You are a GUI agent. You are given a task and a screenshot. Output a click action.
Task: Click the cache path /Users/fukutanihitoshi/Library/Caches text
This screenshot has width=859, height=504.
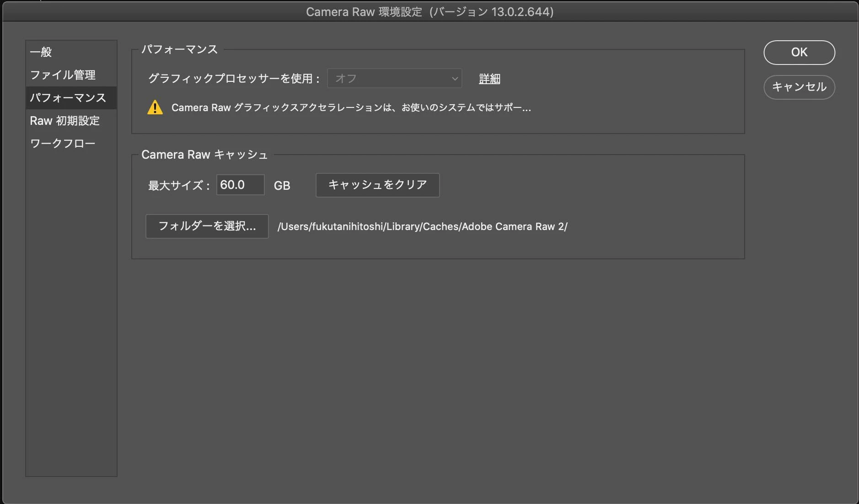[x=422, y=227]
